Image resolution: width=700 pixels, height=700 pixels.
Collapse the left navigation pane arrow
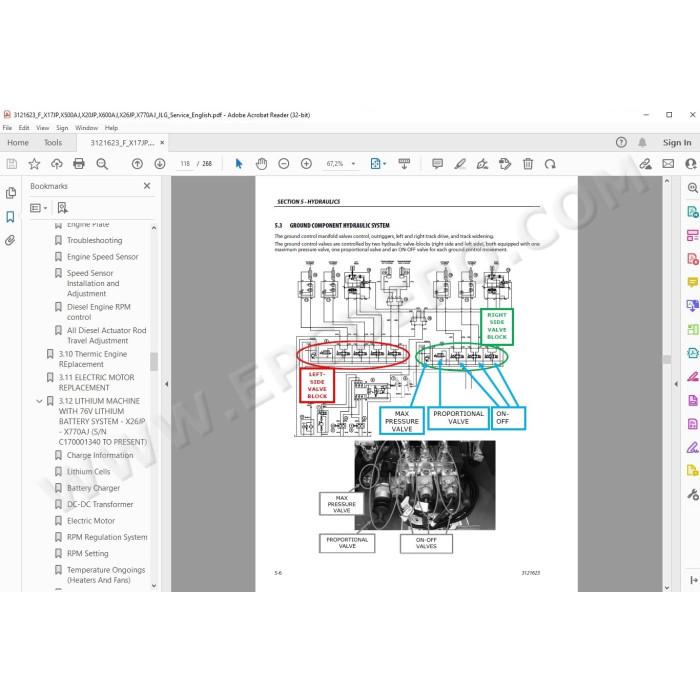point(167,384)
